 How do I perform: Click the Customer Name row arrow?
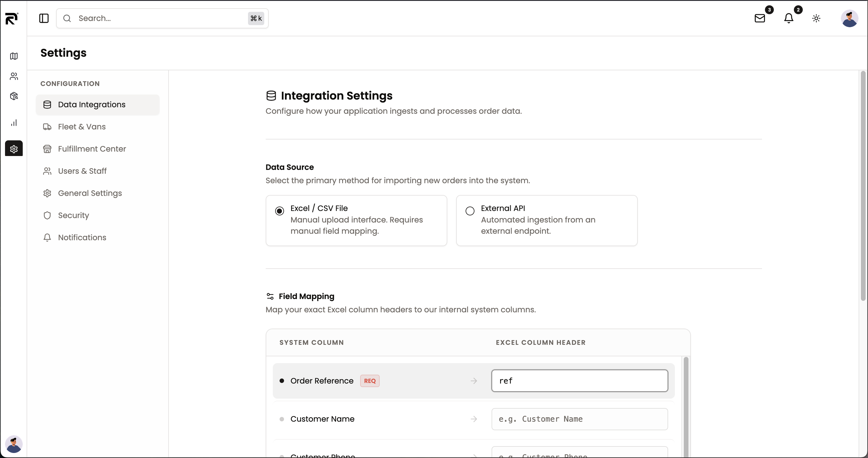click(474, 419)
